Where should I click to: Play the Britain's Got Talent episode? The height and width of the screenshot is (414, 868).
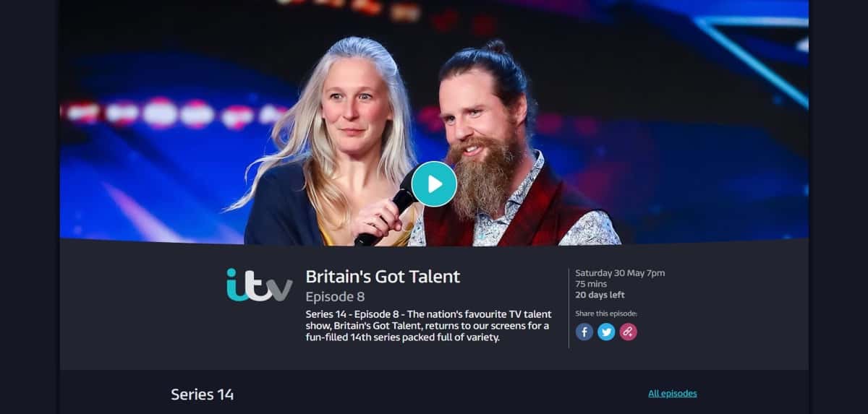(434, 184)
